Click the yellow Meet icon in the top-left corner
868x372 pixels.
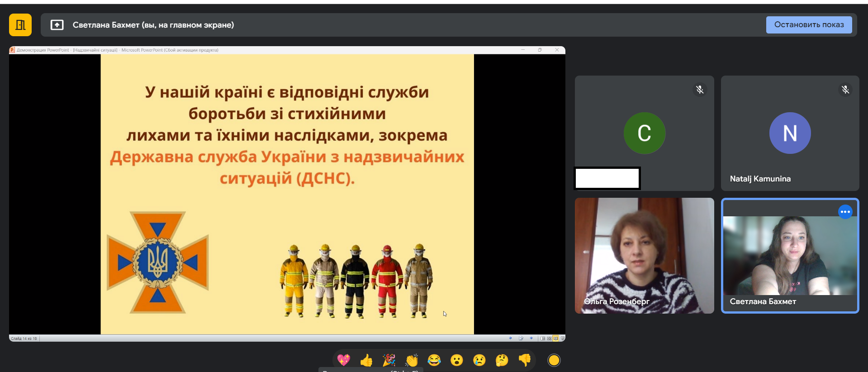click(x=20, y=25)
